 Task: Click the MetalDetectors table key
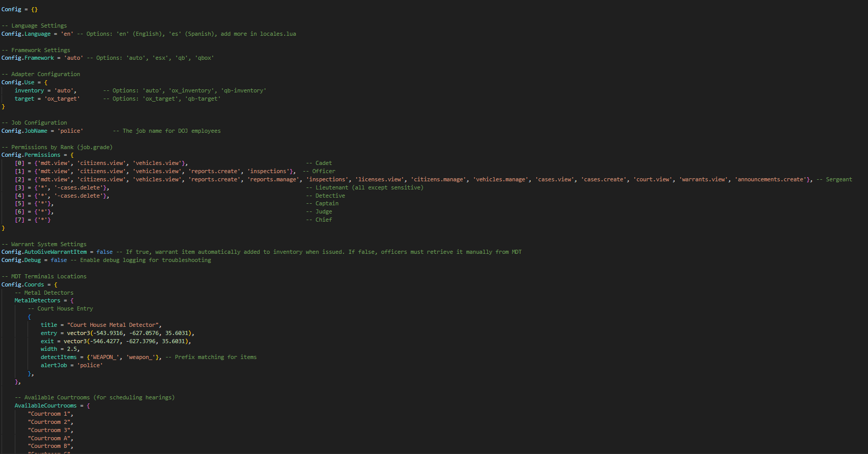point(37,300)
